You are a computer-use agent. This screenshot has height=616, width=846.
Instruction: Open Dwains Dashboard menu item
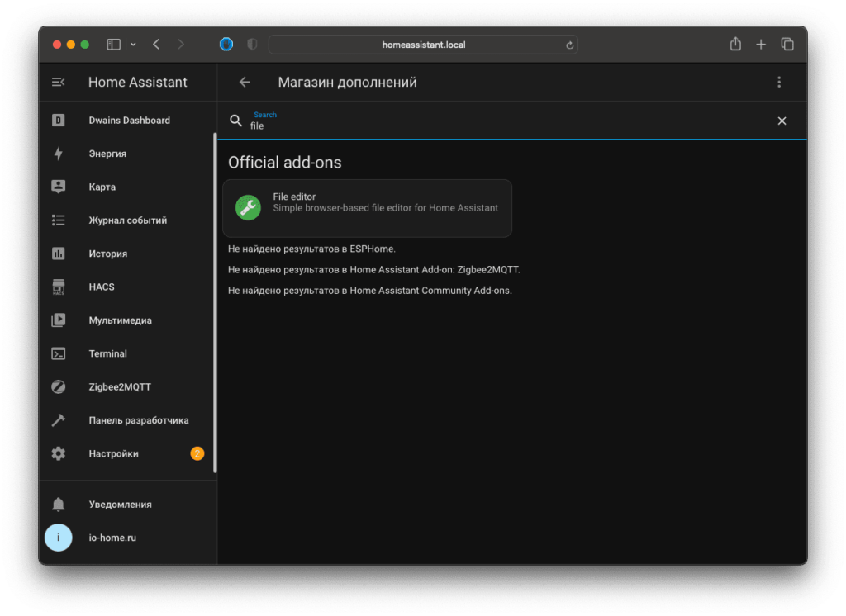[128, 121]
